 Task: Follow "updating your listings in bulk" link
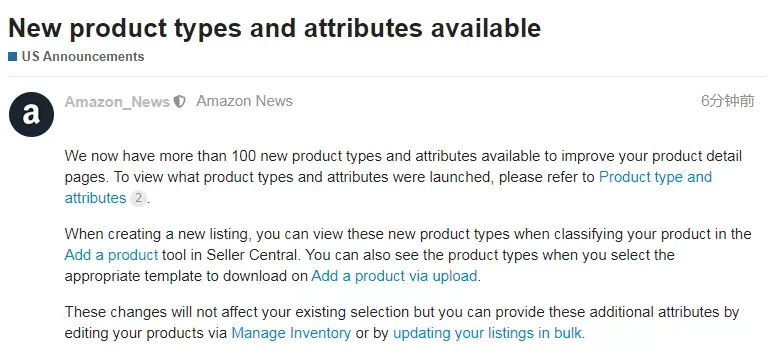[x=487, y=333]
